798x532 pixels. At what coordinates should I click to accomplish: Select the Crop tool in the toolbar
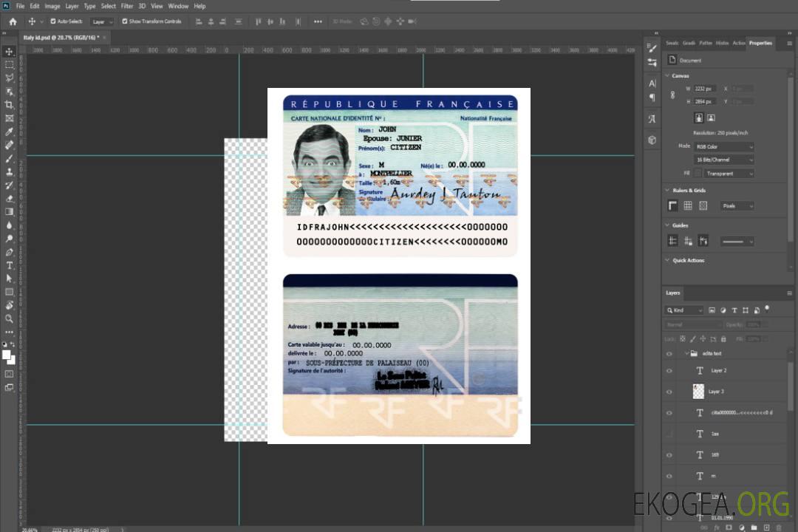point(10,104)
